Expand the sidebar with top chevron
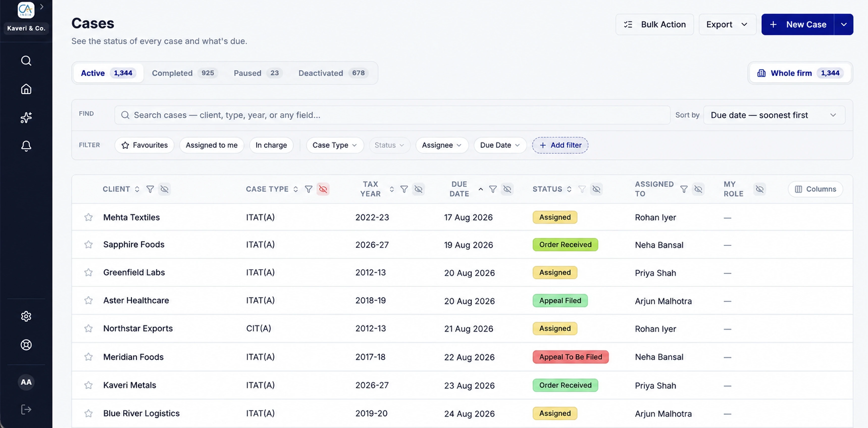 tap(41, 6)
